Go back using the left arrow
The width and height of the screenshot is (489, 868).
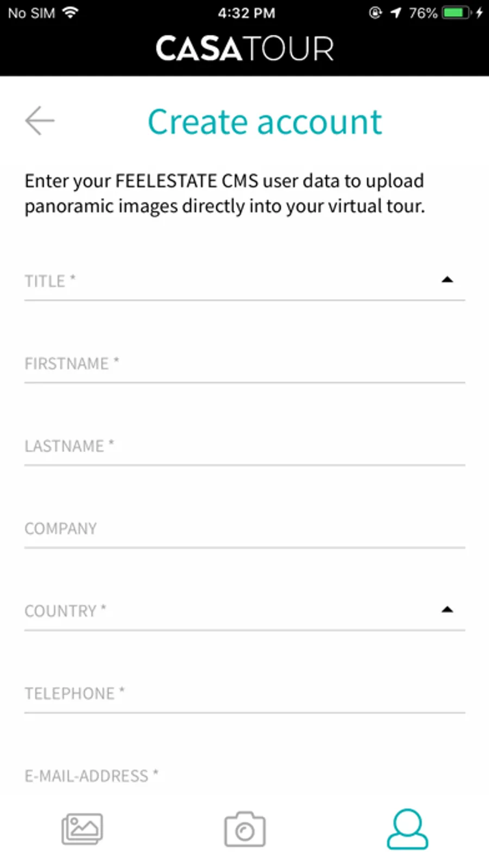pyautogui.click(x=40, y=121)
